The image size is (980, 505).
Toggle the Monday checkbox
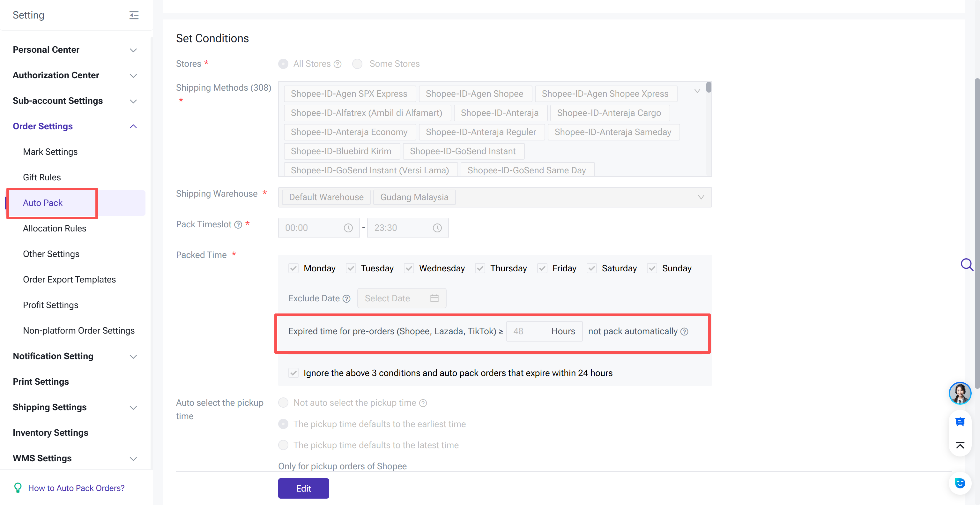pyautogui.click(x=293, y=268)
